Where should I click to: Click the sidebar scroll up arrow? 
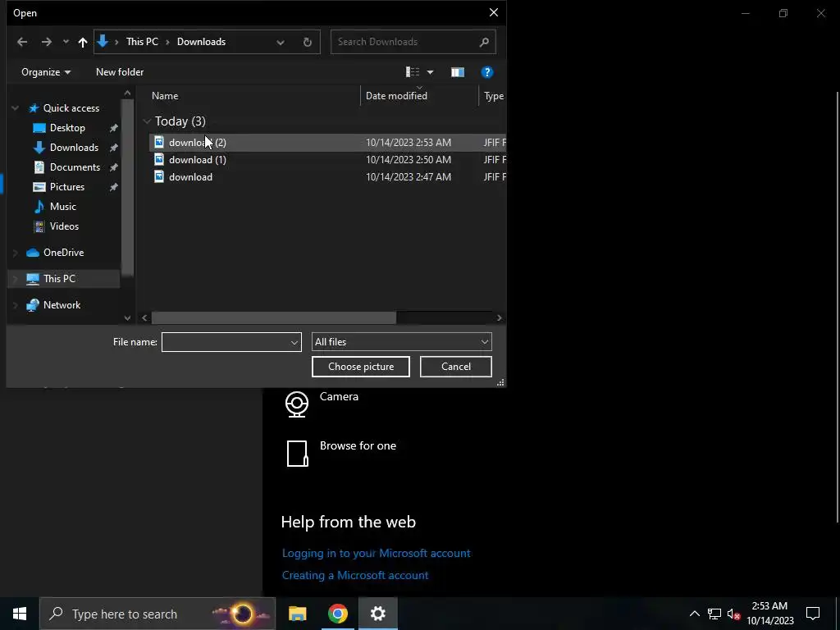point(127,94)
